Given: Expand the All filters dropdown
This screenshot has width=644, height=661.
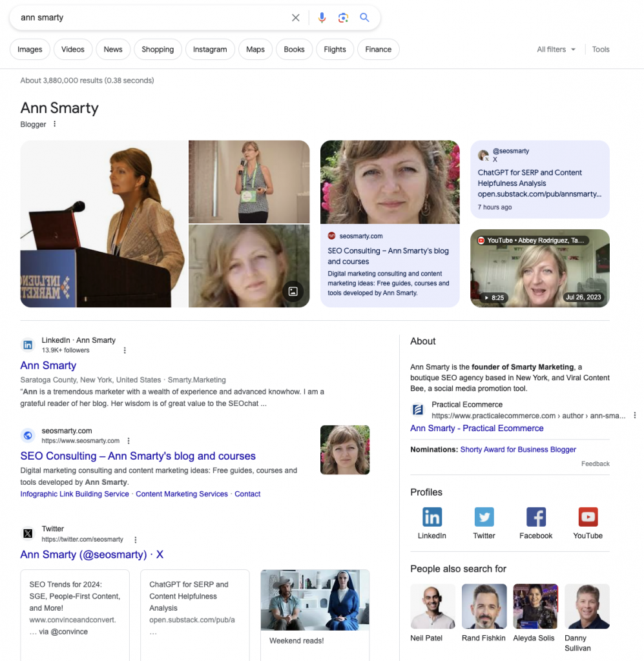Looking at the screenshot, I should [556, 49].
